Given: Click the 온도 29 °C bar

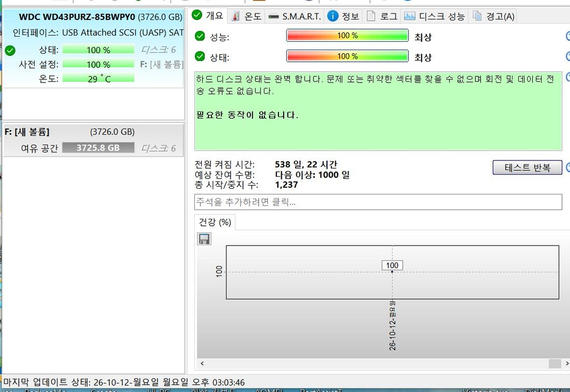Looking at the screenshot, I should point(98,78).
